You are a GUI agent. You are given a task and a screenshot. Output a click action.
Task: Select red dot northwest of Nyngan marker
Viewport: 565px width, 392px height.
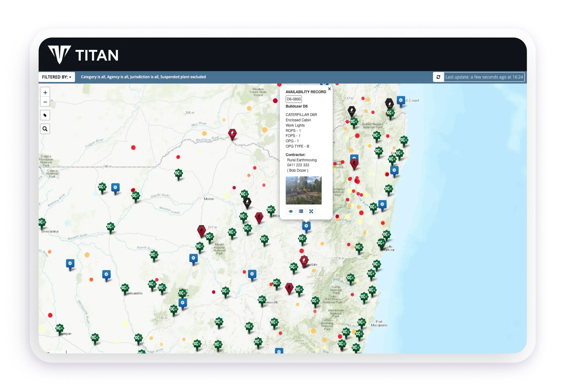[x=50, y=315]
